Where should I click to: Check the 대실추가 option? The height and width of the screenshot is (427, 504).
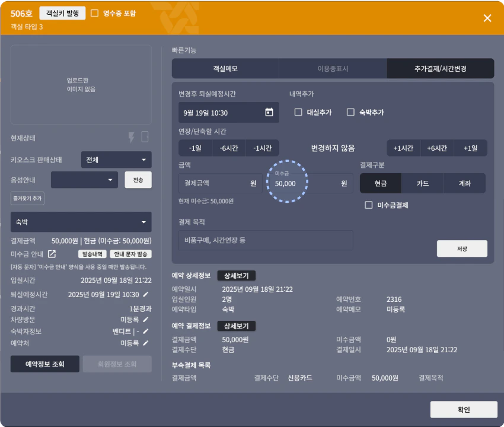coord(298,112)
